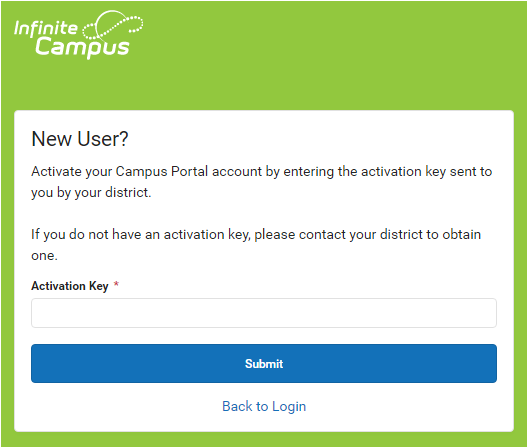Select the word 'Login' in the bottom link
Image resolution: width=528 pixels, height=448 pixels.
[289, 406]
